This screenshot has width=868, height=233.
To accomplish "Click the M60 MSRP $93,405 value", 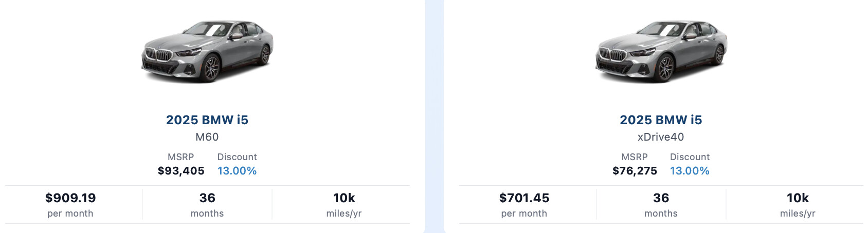I will click(x=181, y=171).
